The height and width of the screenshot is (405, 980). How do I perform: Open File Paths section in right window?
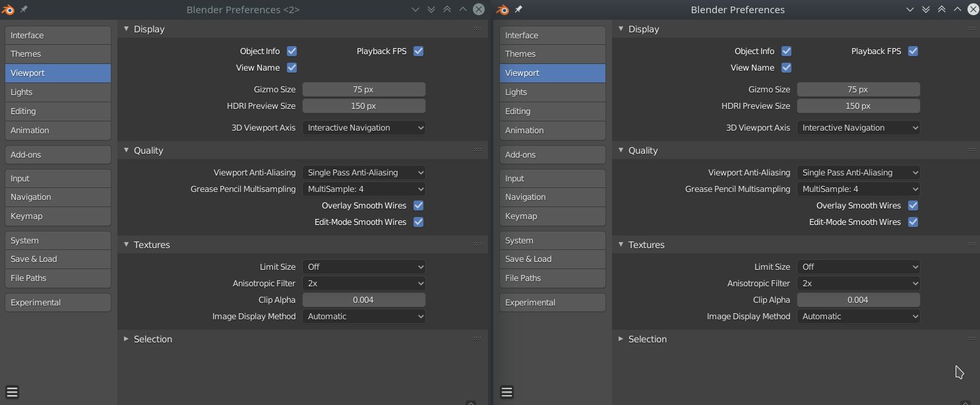553,278
